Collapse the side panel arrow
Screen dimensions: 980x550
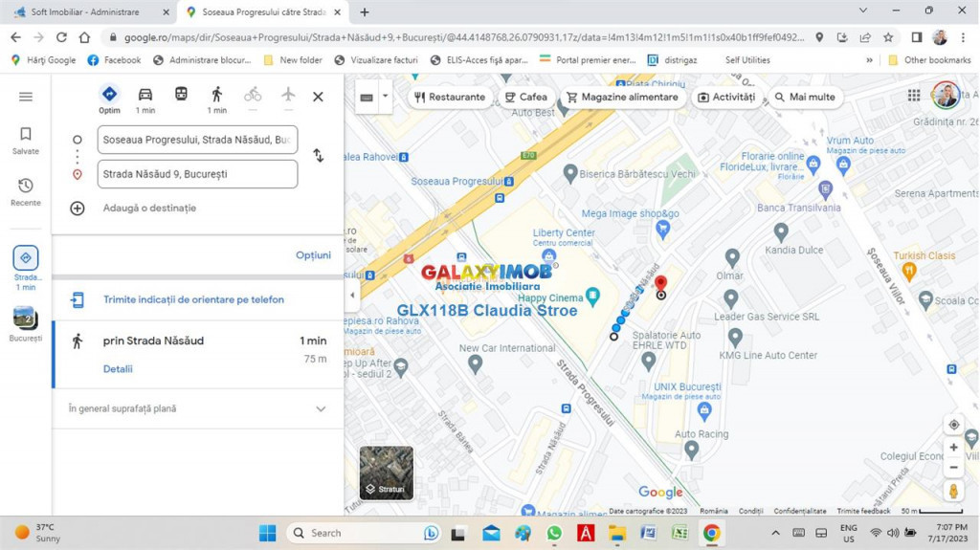tap(352, 295)
